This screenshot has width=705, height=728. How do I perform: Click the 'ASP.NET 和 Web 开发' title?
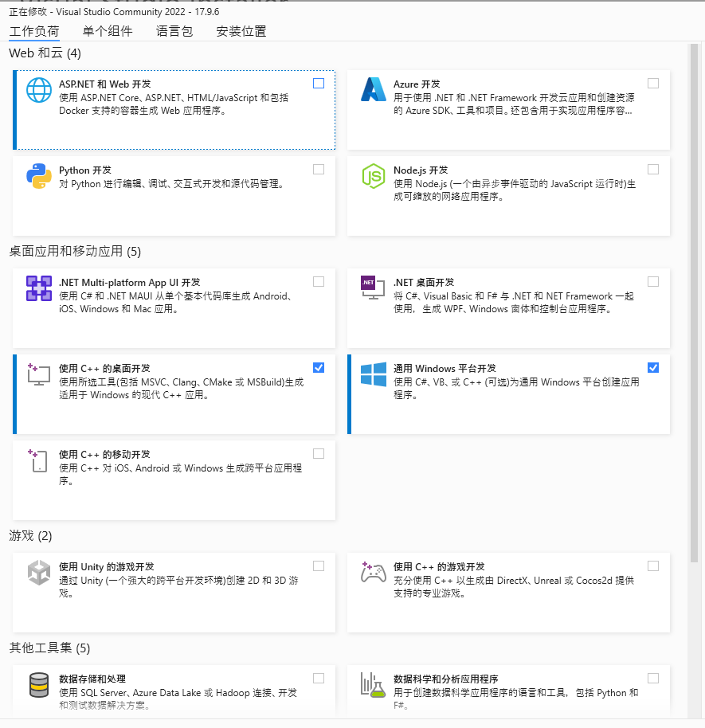pyautogui.click(x=105, y=84)
